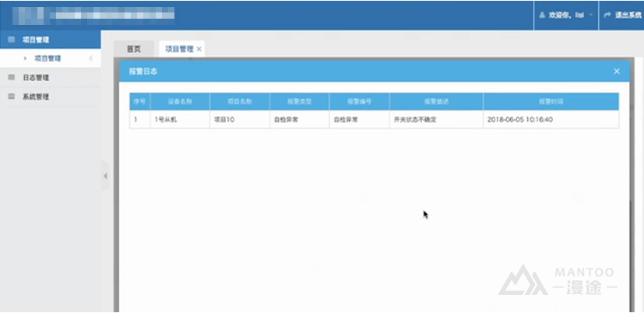Click the 设备名称 column header
Viewport: 644px width, 313px height.
[179, 101]
